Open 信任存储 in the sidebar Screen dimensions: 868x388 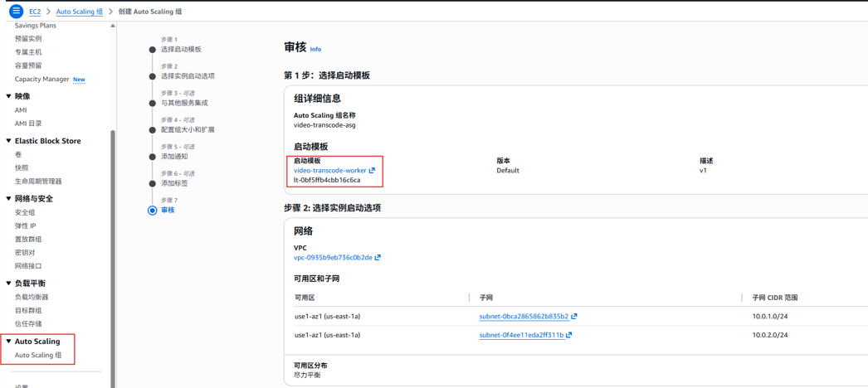[28, 324]
